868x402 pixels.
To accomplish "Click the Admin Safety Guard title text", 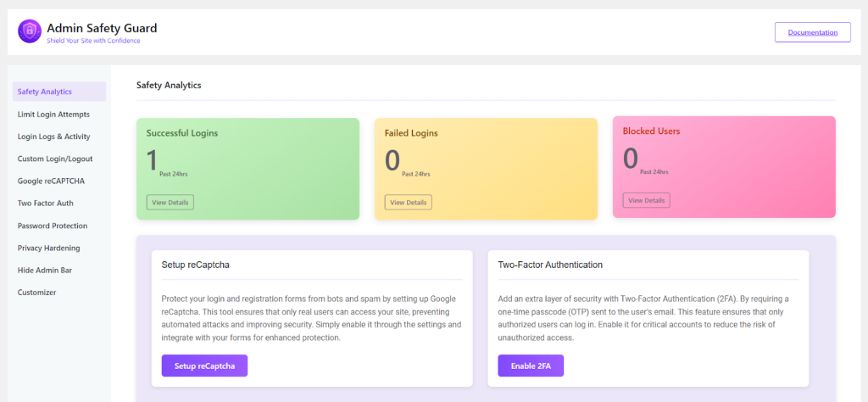I will point(102,28).
